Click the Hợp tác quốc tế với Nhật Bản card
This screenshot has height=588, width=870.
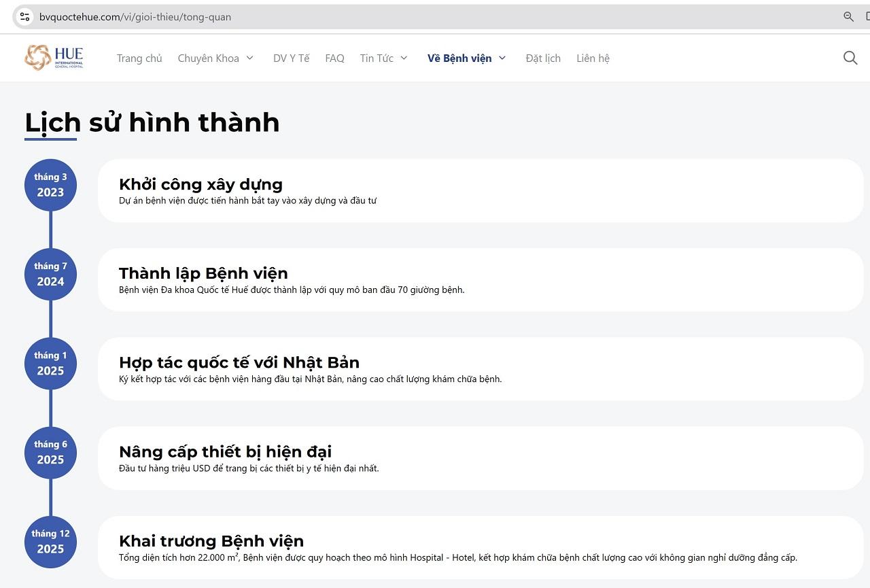[x=480, y=368]
